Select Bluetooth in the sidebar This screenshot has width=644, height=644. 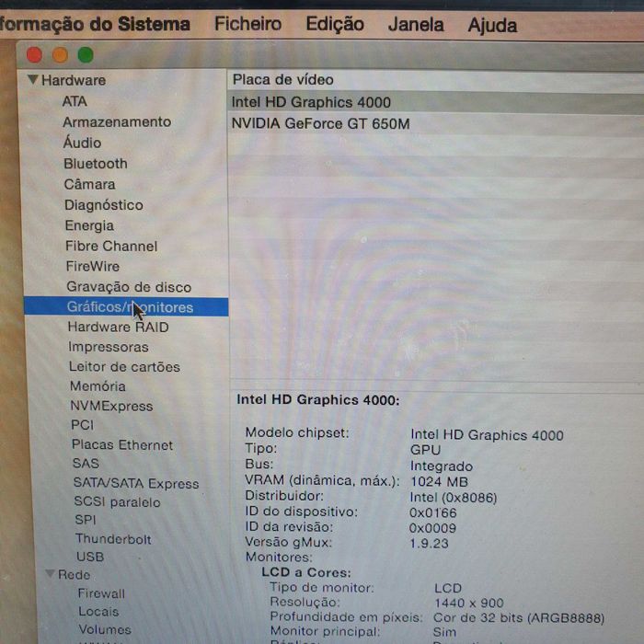pos(96,164)
